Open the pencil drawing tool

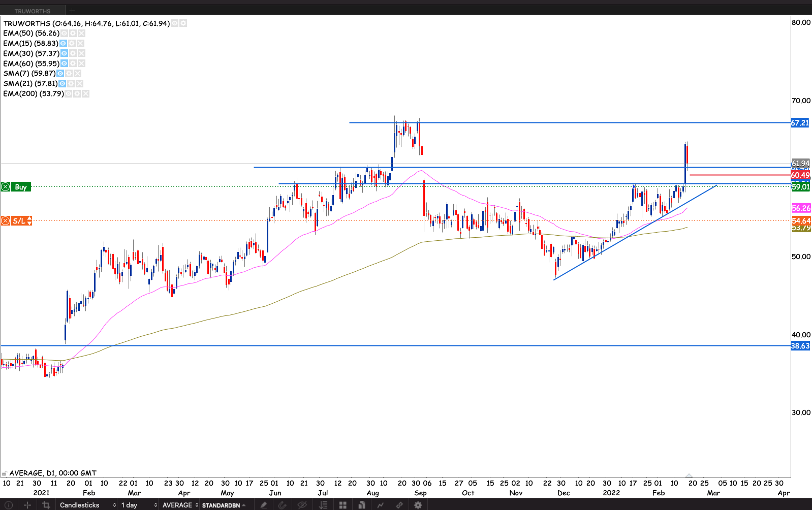[x=263, y=505]
